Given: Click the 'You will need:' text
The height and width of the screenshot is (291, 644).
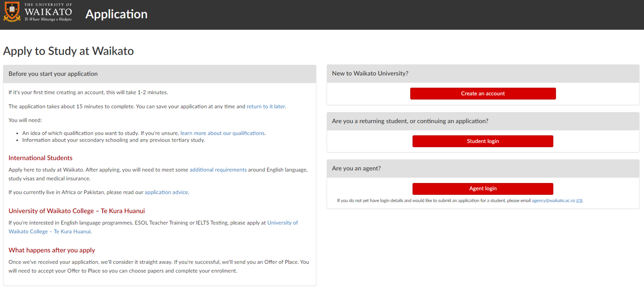Looking at the screenshot, I should 25,120.
